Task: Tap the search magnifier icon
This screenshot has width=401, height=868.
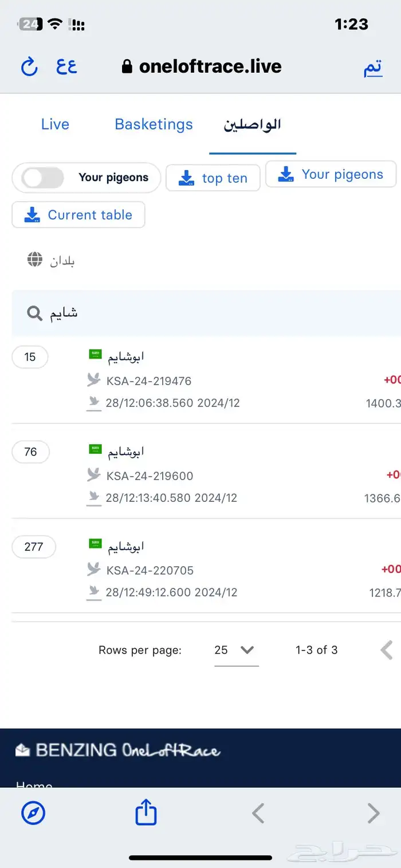Action: [34, 313]
